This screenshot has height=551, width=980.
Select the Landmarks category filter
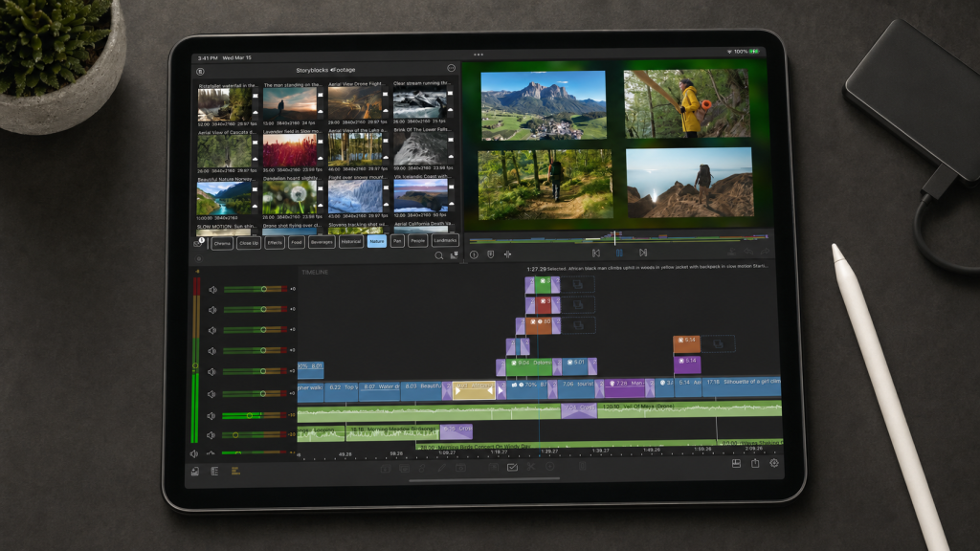[x=445, y=240]
